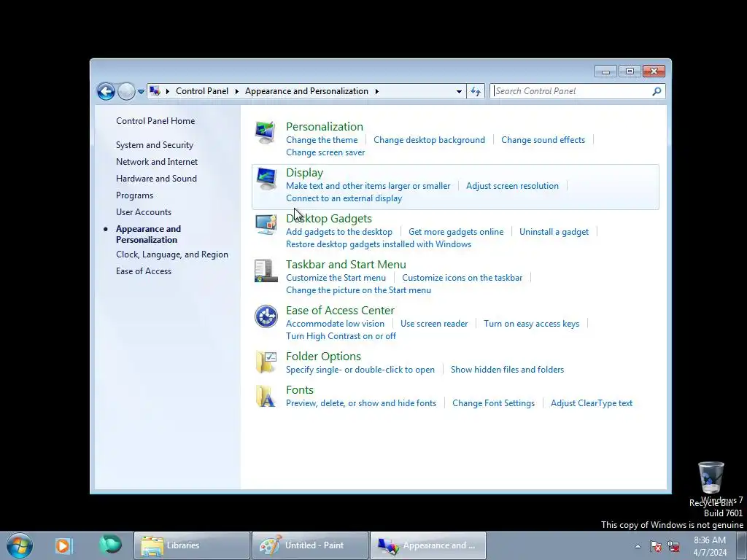Click Change the picture on the Start menu

tap(358, 290)
